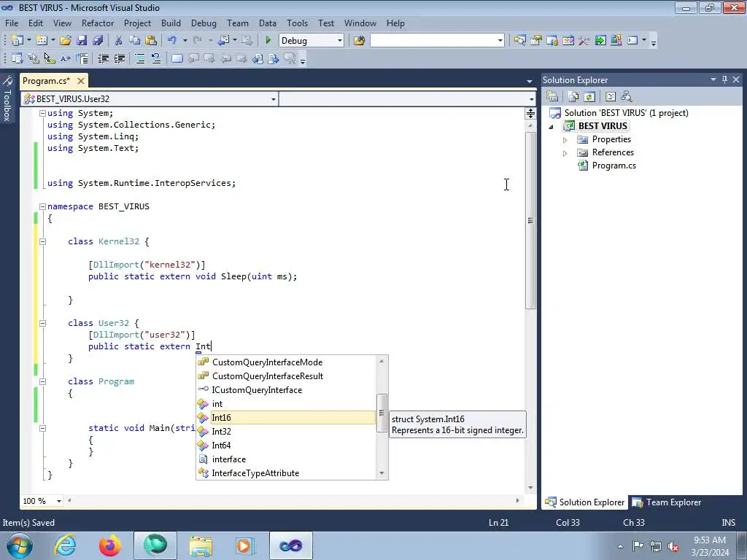
Task: Open the Solution Explorer window position dropdown
Action: point(713,79)
